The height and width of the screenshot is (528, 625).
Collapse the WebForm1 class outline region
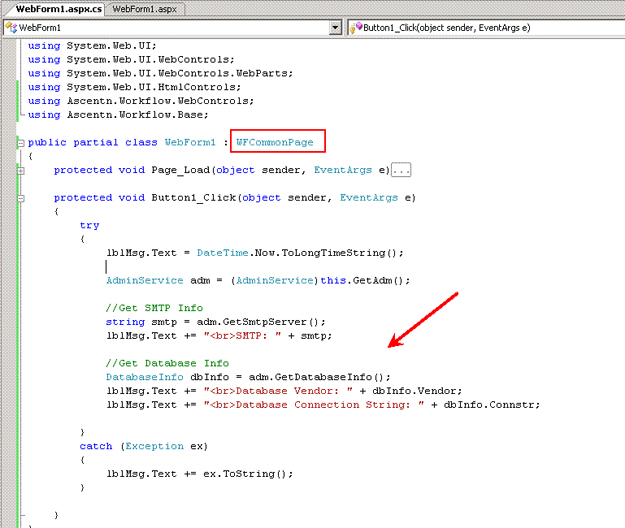click(21, 143)
